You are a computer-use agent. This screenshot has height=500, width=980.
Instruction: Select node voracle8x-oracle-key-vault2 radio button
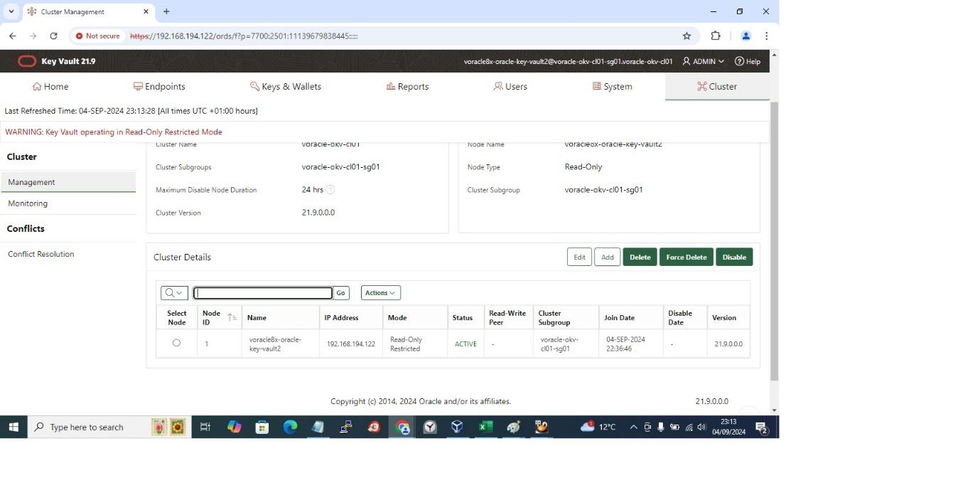click(176, 343)
